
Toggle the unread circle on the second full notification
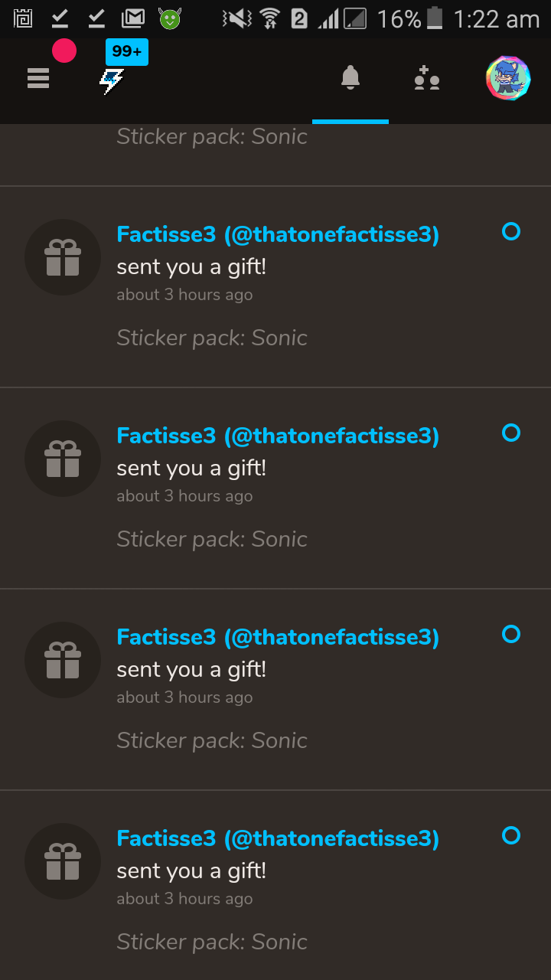click(511, 433)
